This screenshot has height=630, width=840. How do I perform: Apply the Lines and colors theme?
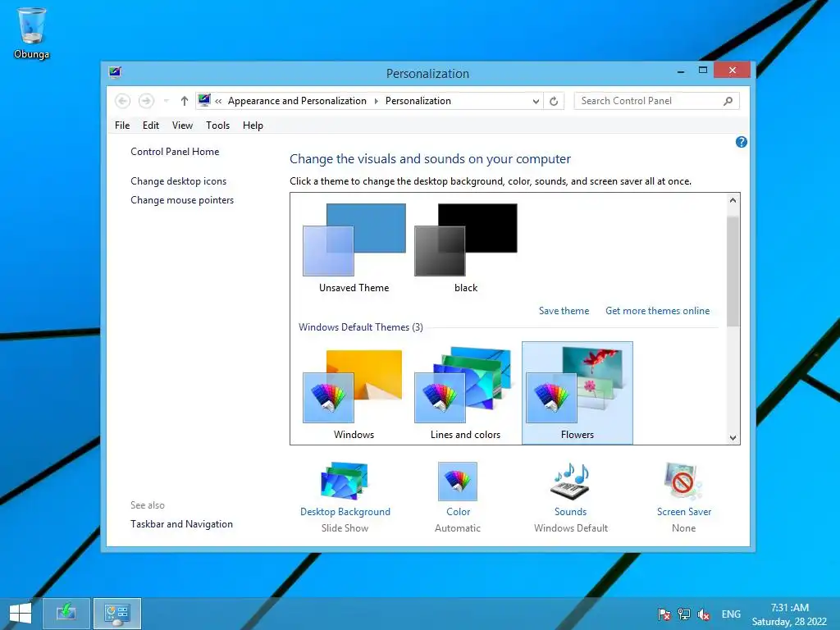click(x=466, y=394)
